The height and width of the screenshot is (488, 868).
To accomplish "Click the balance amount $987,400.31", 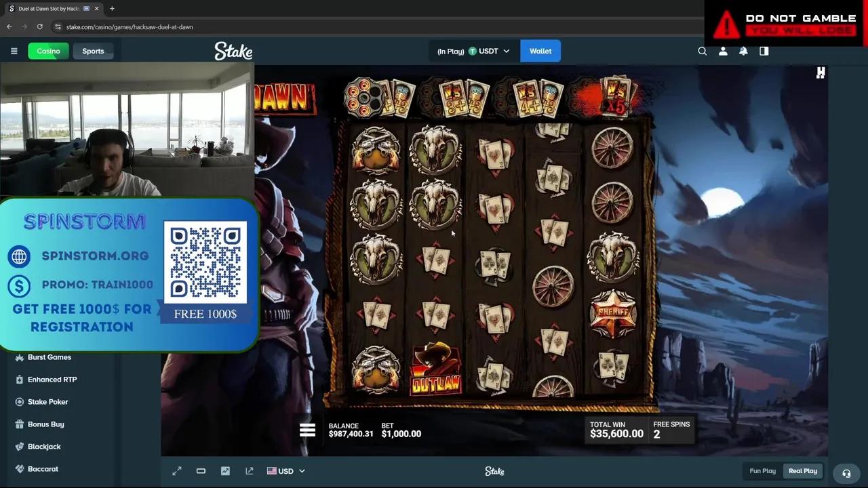I will coord(351,434).
